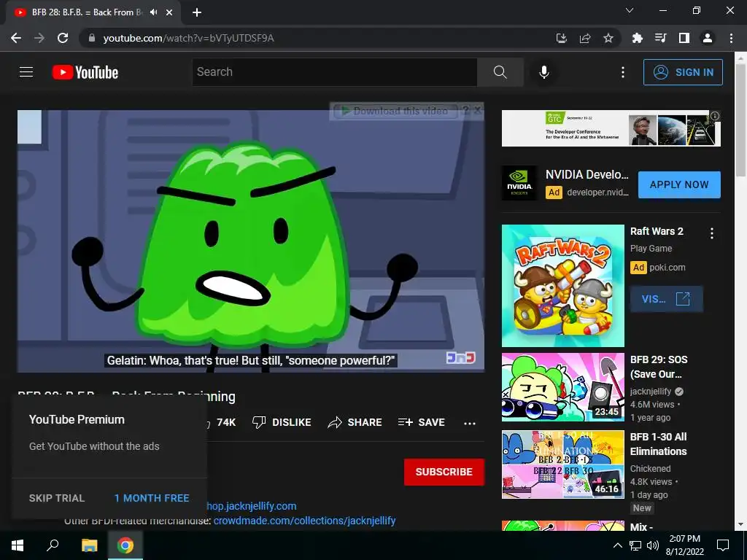Open more actions ellipsis under video

point(470,423)
